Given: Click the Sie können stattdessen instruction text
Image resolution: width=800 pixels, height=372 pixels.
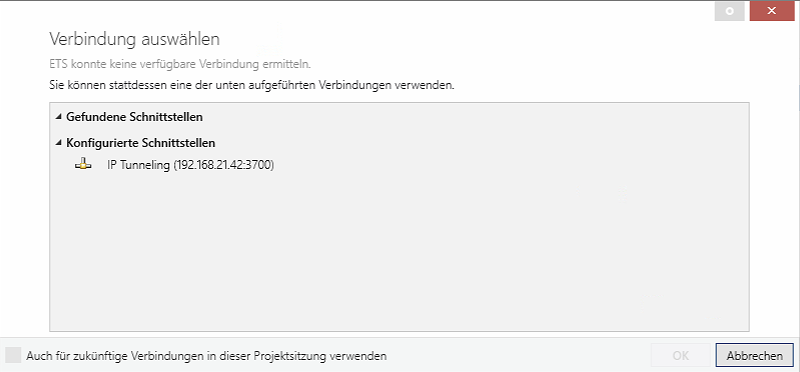Looking at the screenshot, I should click(252, 85).
